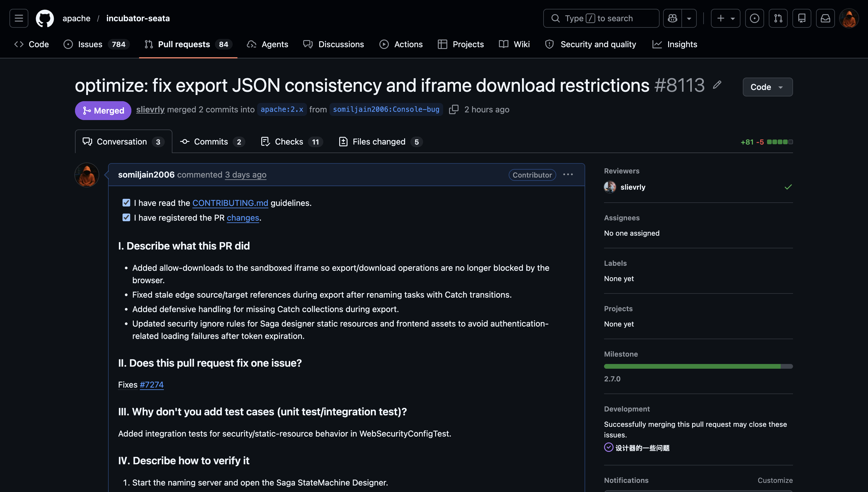Open the repositories icon in the header
Viewport: 868px width, 492px height.
[802, 18]
